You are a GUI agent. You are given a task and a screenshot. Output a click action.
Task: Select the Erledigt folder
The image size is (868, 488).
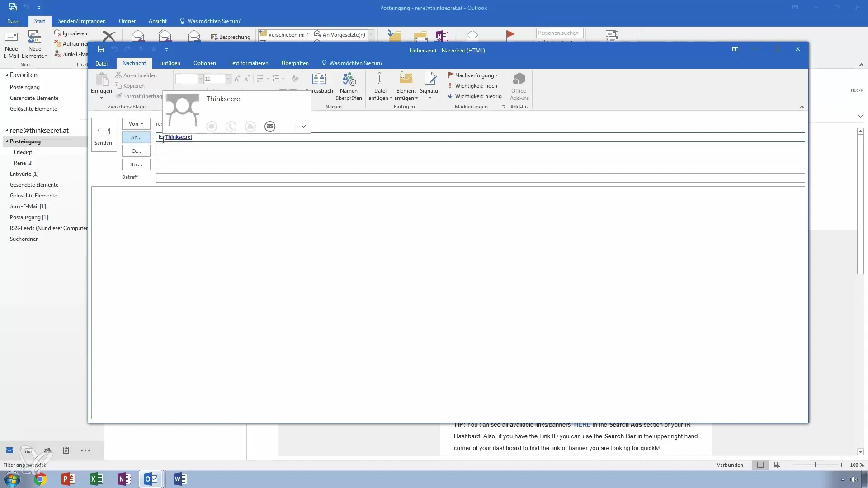(23, 152)
